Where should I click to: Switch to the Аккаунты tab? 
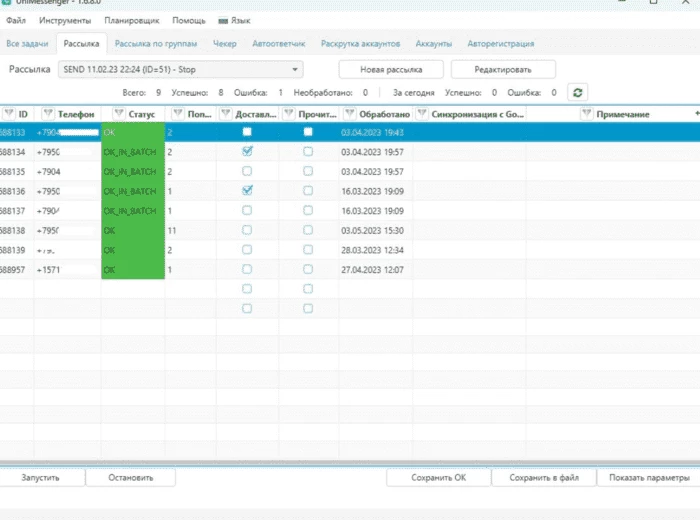click(x=433, y=44)
